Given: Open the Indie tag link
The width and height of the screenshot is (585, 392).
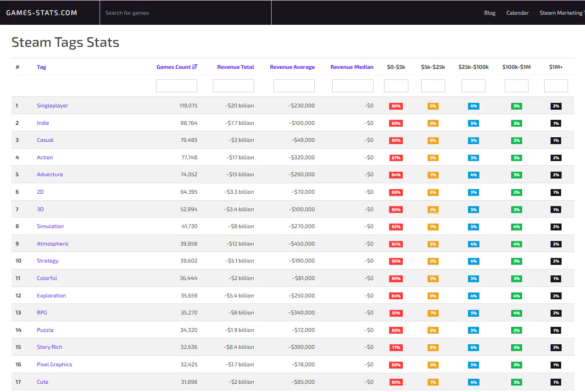Looking at the screenshot, I should [x=43, y=123].
